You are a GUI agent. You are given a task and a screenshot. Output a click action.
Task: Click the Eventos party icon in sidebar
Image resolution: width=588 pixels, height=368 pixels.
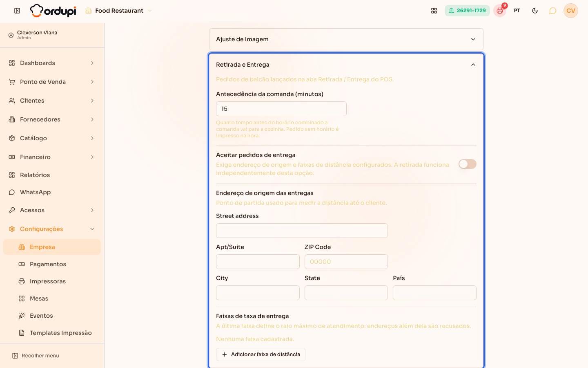pos(22,316)
